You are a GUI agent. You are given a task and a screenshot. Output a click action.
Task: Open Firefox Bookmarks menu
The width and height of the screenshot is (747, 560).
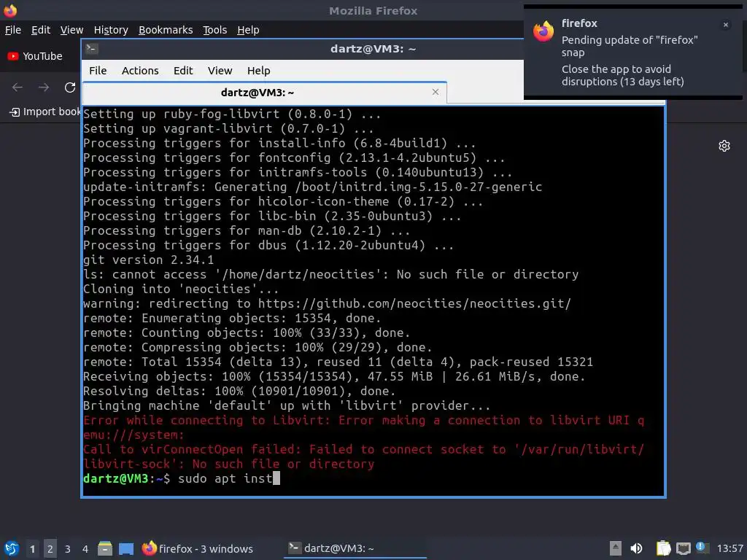(166, 30)
